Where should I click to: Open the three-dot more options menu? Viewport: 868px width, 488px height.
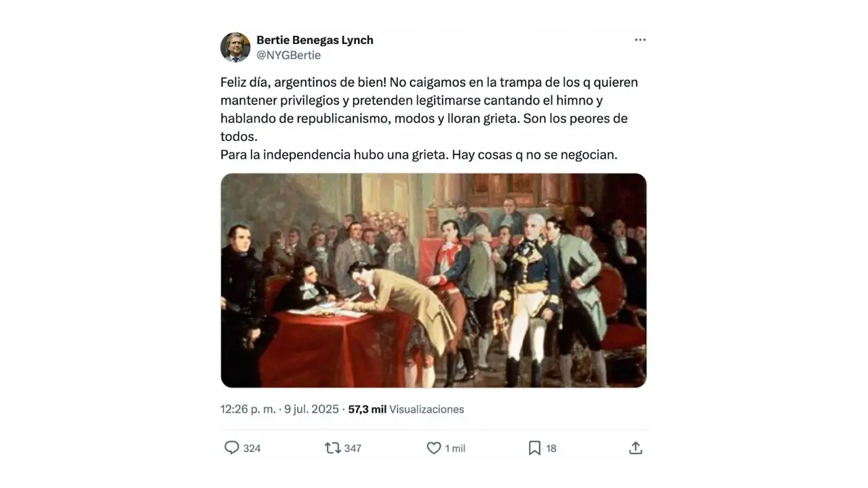click(640, 40)
